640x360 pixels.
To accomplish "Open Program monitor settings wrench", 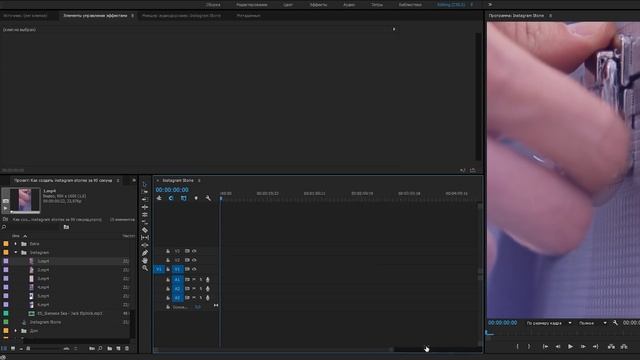I will click(x=615, y=323).
